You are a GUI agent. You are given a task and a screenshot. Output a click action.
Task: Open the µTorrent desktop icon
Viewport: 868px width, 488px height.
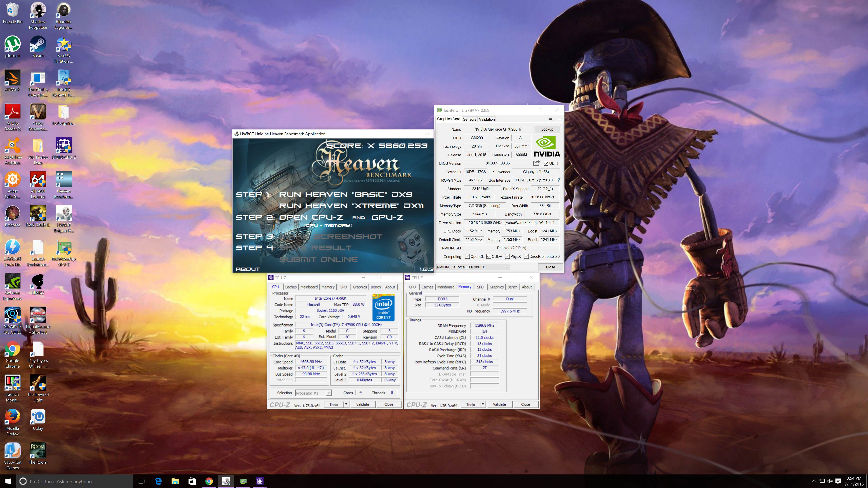click(x=12, y=47)
